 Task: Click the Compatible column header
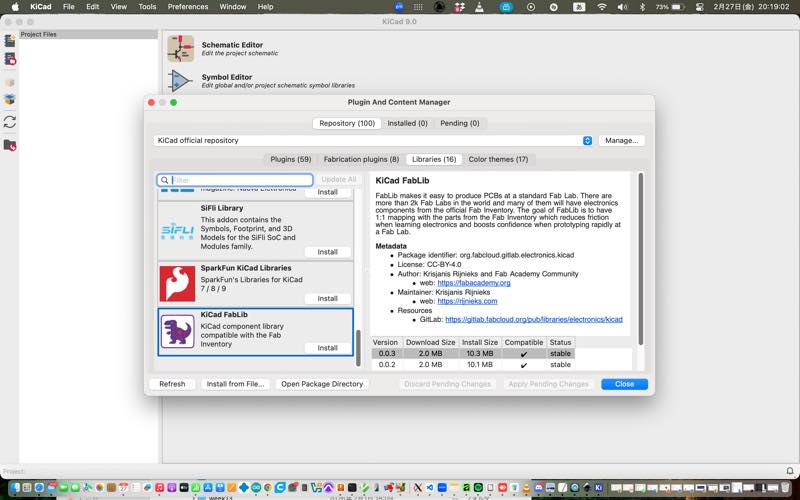pyautogui.click(x=524, y=342)
